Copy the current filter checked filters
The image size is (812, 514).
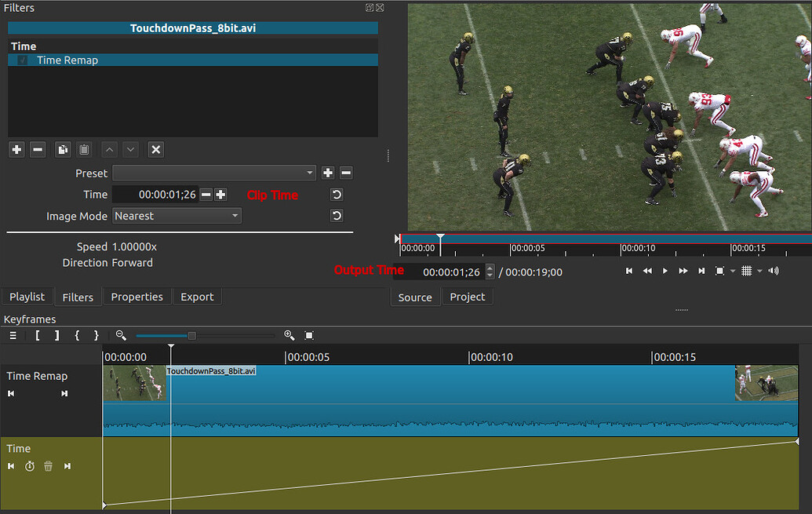pos(62,149)
